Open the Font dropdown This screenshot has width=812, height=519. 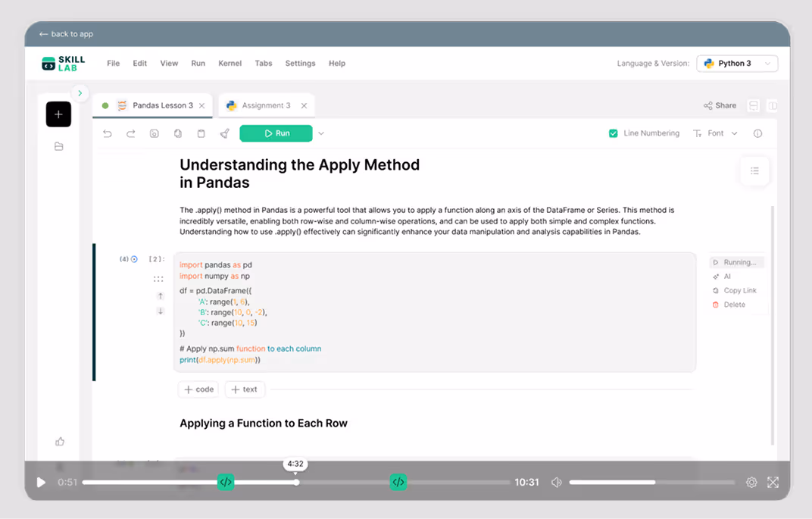715,133
